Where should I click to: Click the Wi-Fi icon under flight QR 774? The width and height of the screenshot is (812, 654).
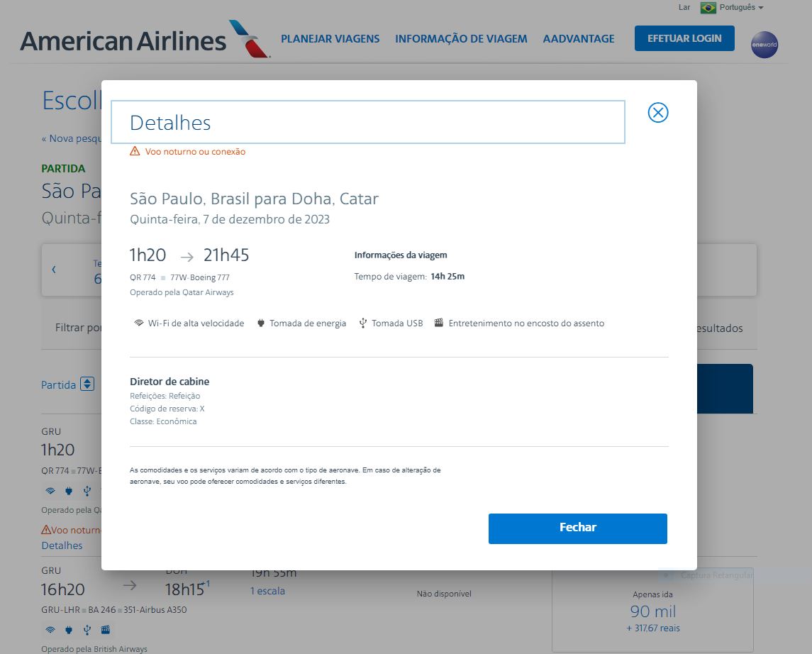point(50,491)
